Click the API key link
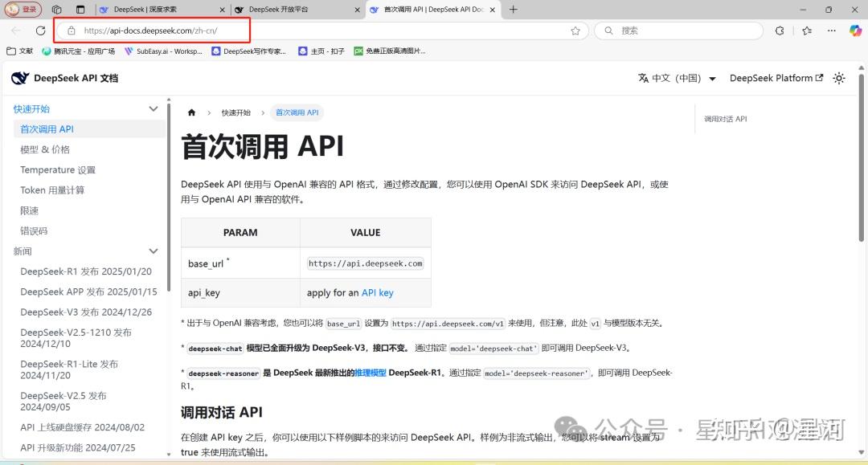Screen dimensions: 868x465 [378, 293]
